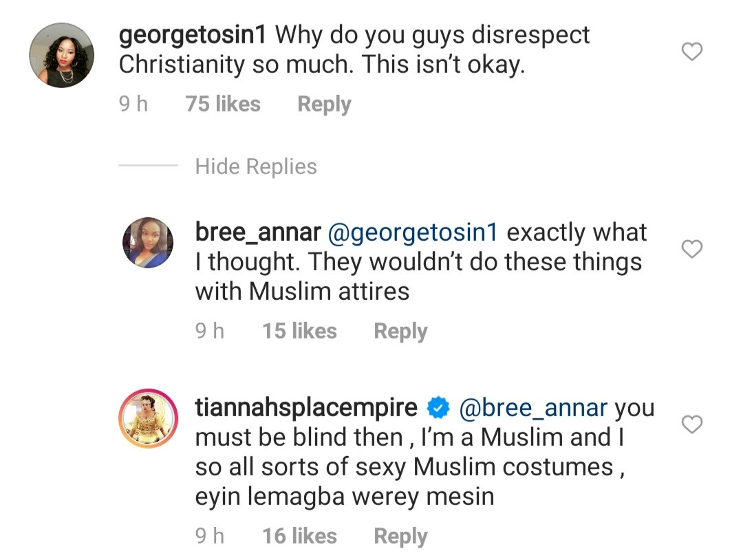The width and height of the screenshot is (743, 560).
Task: Show the 16 likes on tiannahsplacempire's reply
Action: click(299, 537)
